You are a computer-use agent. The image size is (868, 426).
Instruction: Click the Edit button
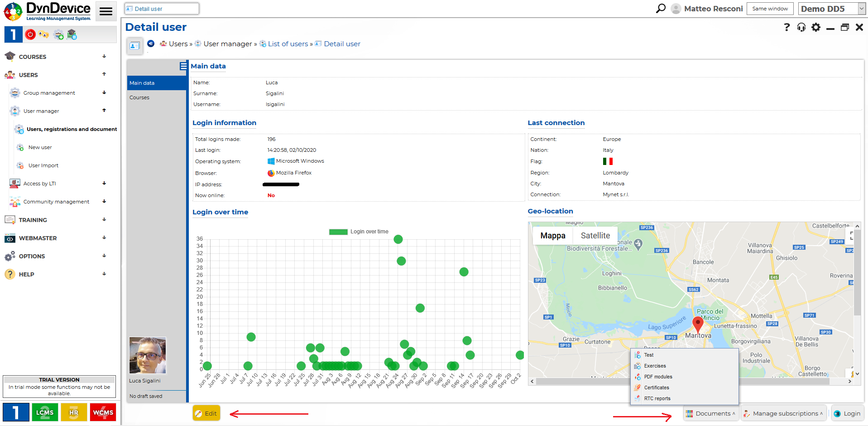point(206,413)
